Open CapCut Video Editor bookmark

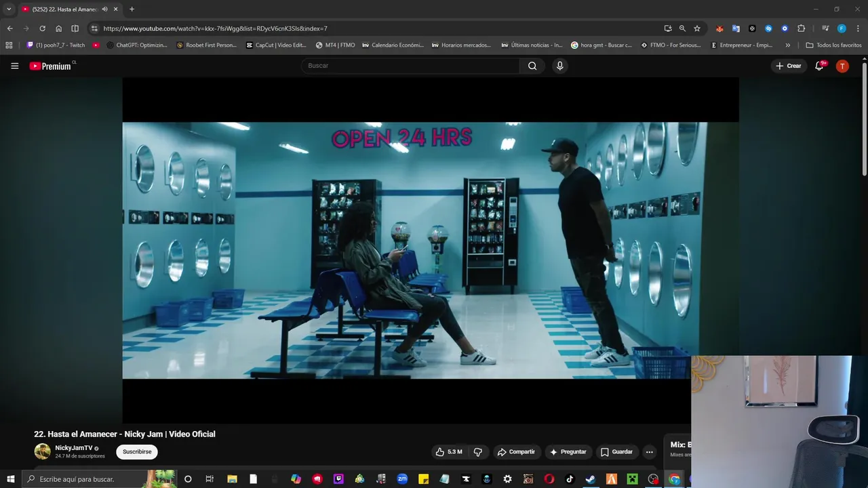click(276, 45)
